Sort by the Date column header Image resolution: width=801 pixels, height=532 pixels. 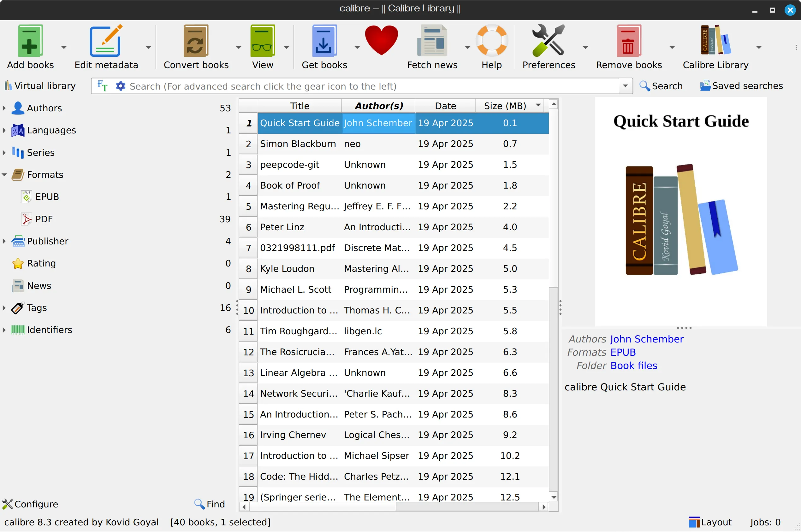(x=445, y=106)
